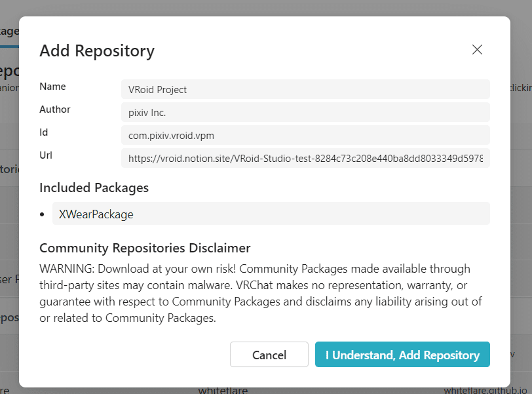Click the Id label

click(44, 132)
